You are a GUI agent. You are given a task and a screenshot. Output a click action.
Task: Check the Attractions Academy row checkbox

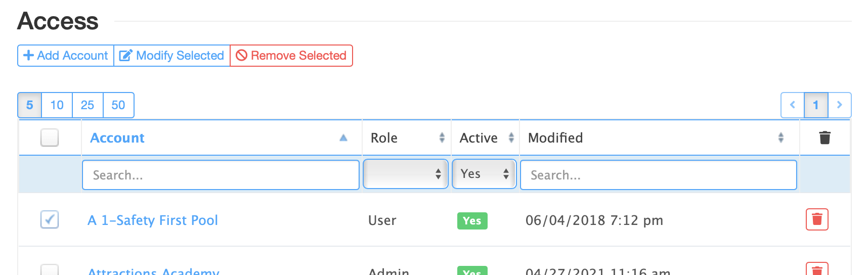point(50,270)
